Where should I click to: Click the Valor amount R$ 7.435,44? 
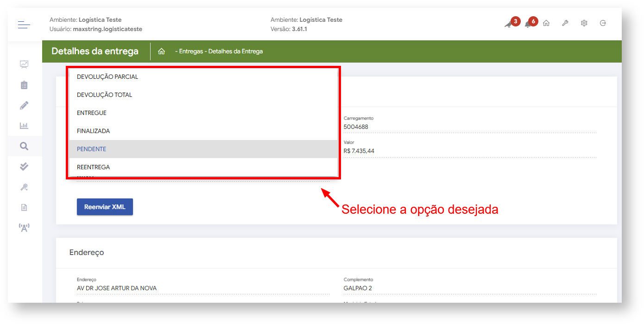coord(359,151)
